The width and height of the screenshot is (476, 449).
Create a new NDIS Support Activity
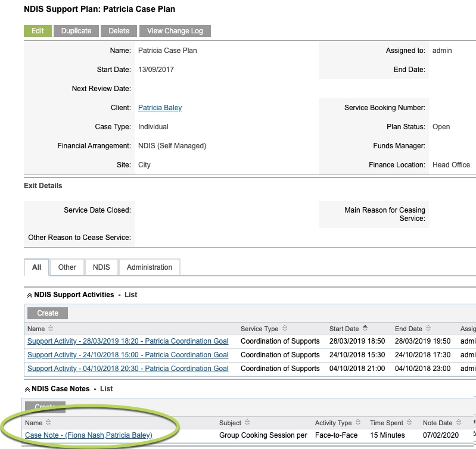(x=48, y=313)
